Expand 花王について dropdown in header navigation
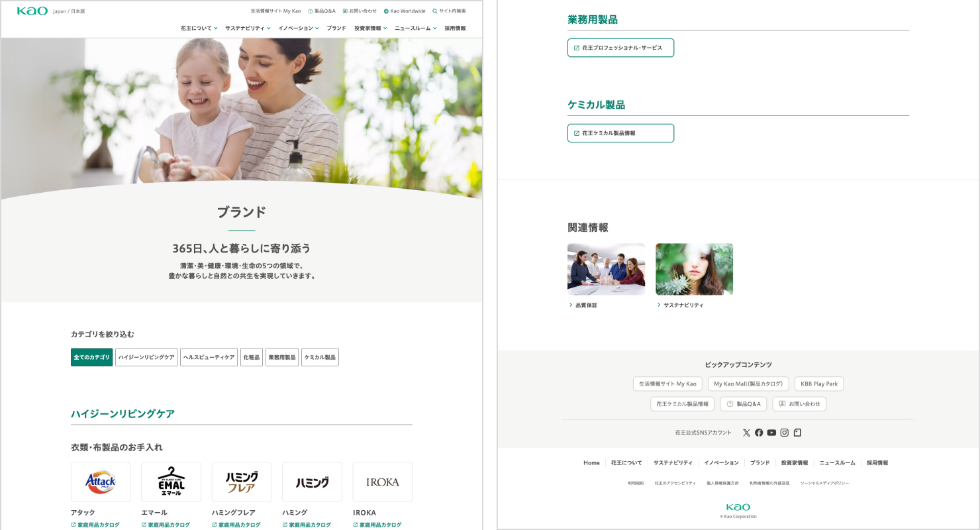This screenshot has width=980, height=530. [x=199, y=28]
